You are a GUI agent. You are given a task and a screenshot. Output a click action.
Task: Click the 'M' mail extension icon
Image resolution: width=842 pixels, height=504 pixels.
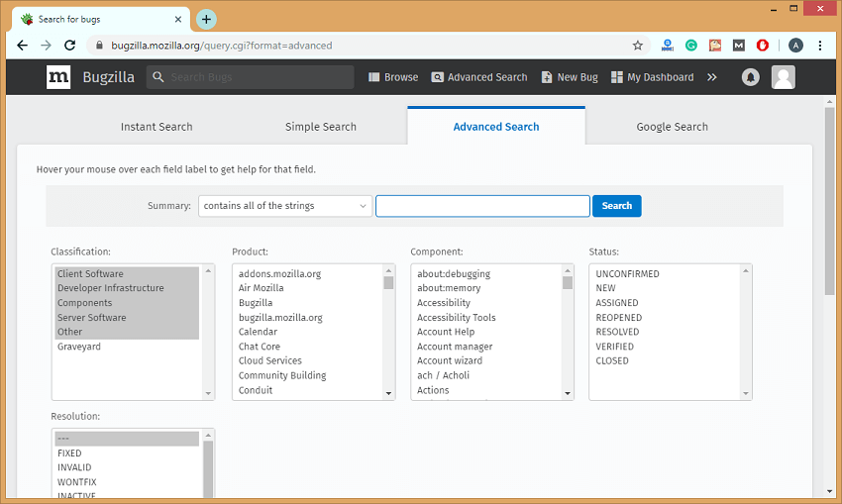point(739,46)
